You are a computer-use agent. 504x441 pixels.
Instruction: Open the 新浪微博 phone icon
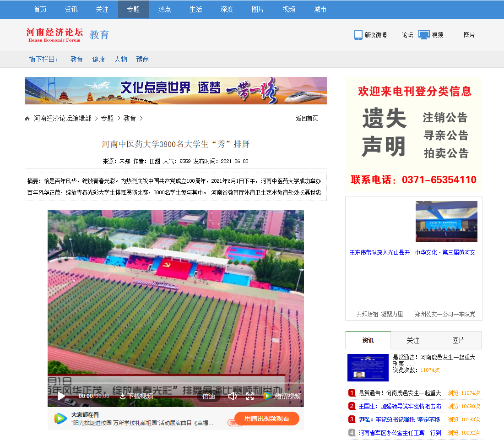point(358,35)
